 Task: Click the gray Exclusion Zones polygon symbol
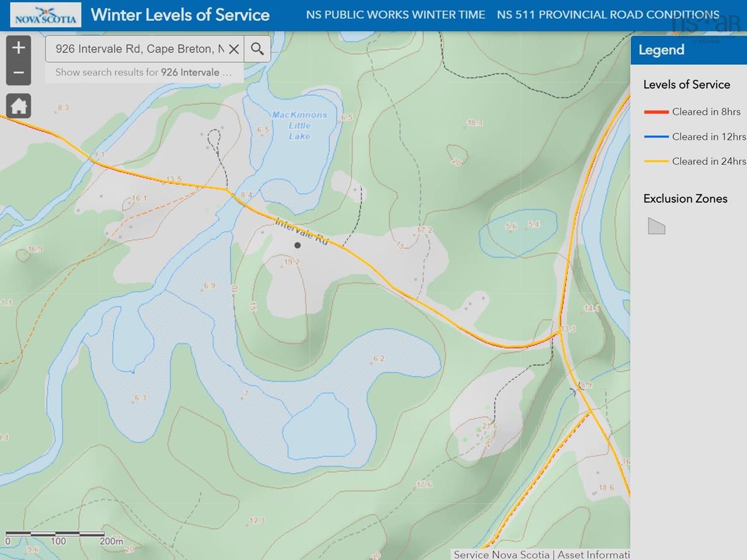(656, 226)
